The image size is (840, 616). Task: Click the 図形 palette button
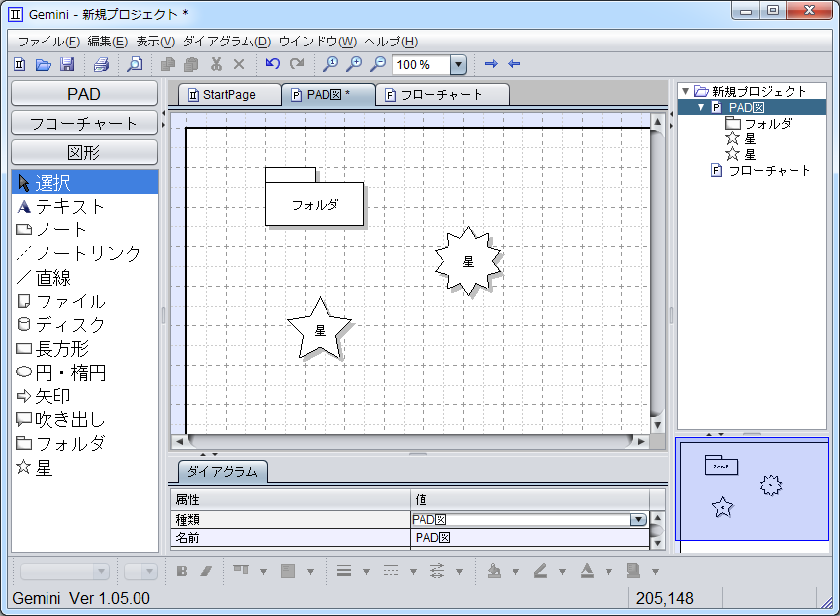[x=85, y=152]
